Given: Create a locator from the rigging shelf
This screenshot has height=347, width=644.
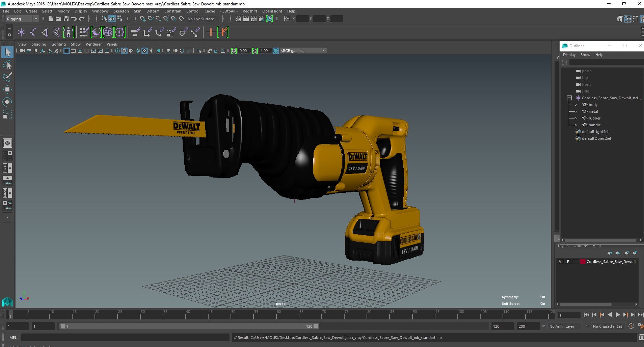Looking at the screenshot, I should 21,32.
